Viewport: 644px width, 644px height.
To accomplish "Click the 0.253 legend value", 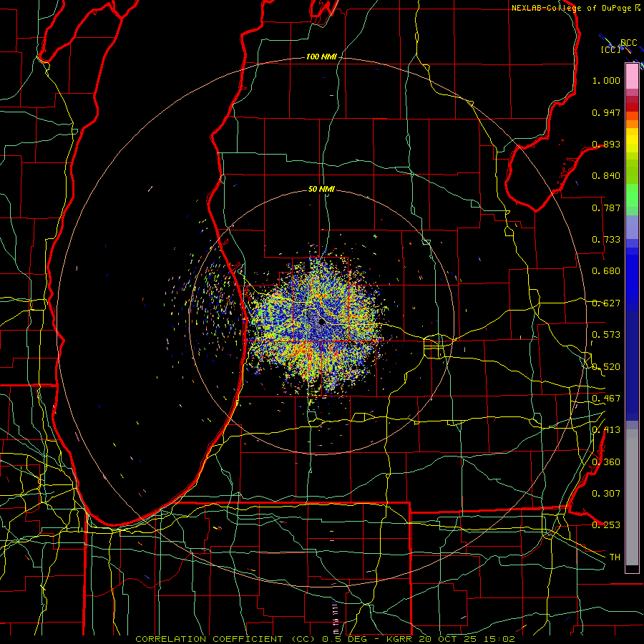I will point(606,525).
